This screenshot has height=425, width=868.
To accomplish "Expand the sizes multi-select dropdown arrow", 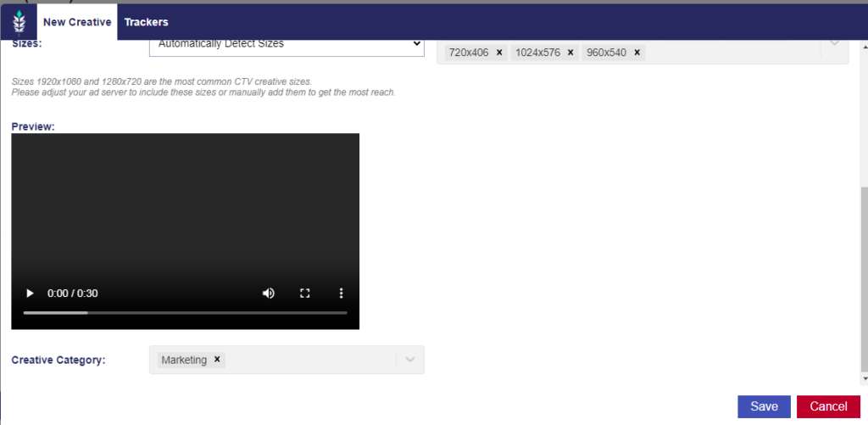I will 835,43.
